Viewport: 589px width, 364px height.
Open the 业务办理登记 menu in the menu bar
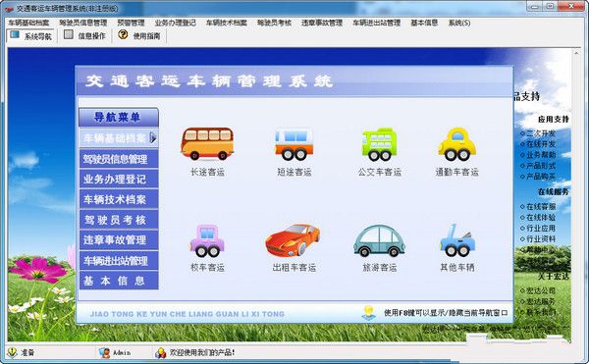(176, 23)
